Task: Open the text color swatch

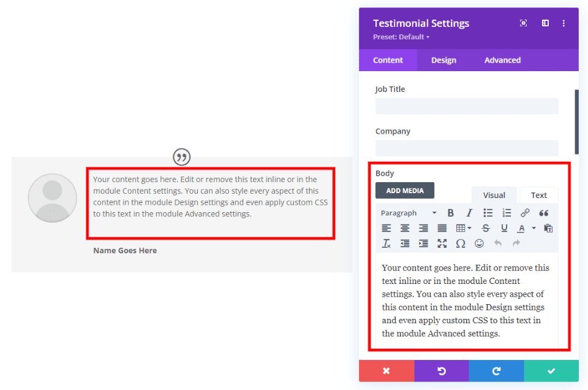Action: [521, 228]
